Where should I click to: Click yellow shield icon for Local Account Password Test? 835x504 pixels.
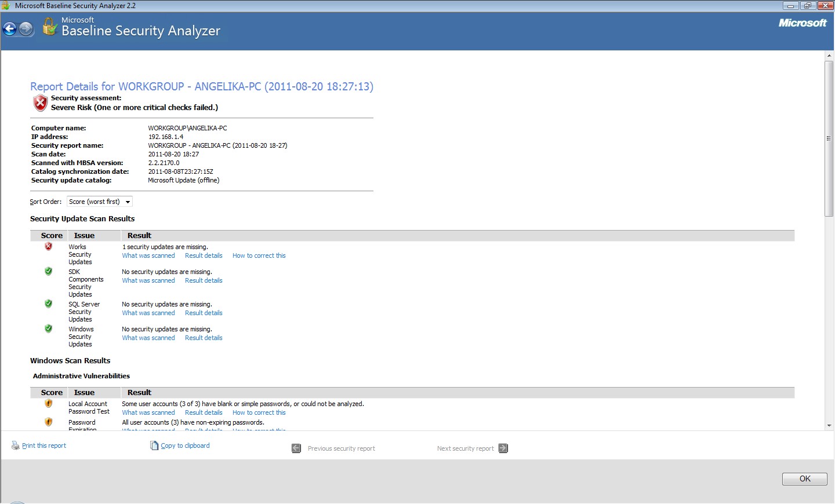click(x=49, y=403)
